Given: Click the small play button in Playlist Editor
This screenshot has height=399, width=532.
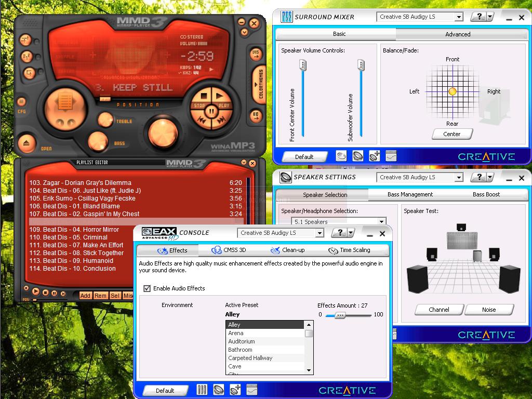Looking at the screenshot, I should pyautogui.click(x=36, y=291).
